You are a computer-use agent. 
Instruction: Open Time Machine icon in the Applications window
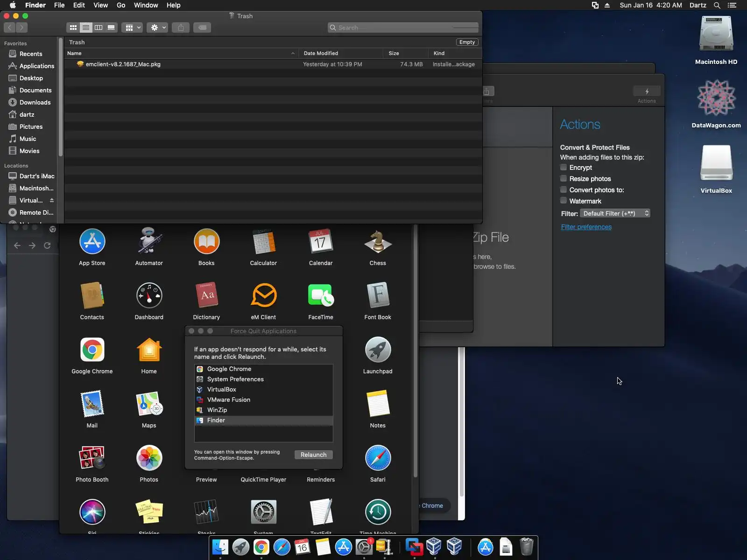pyautogui.click(x=378, y=512)
